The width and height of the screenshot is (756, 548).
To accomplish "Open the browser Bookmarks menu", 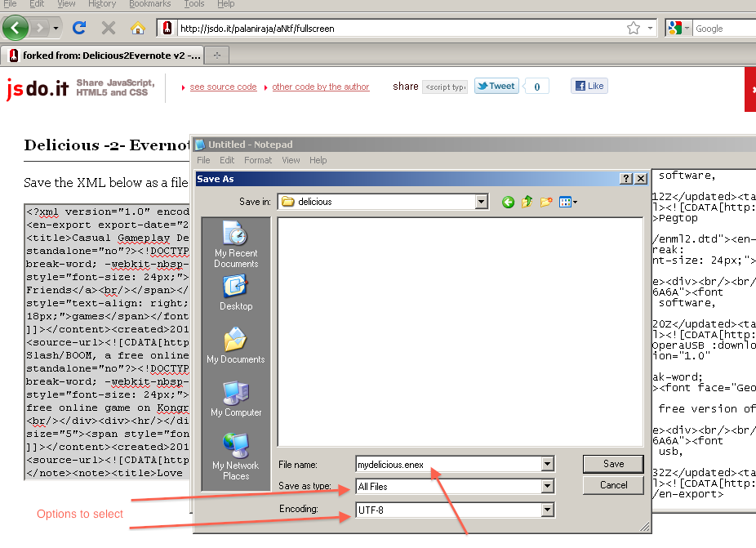I will (x=150, y=4).
